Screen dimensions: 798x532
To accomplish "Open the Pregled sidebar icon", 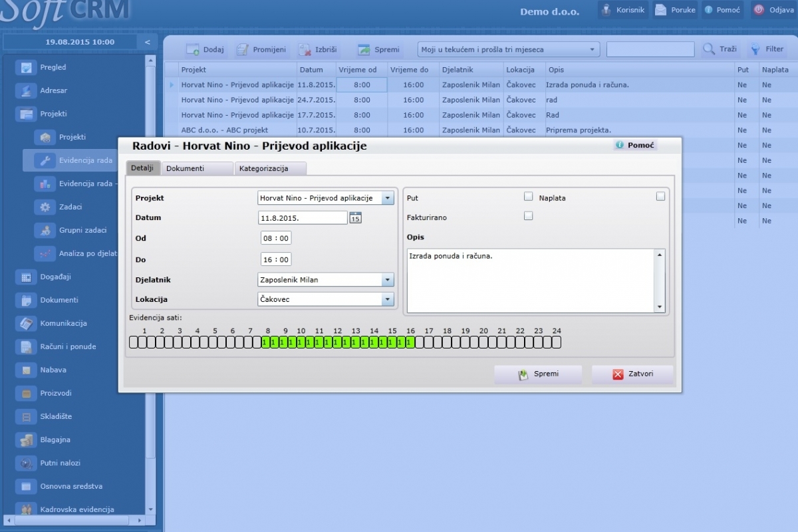I will pos(27,67).
